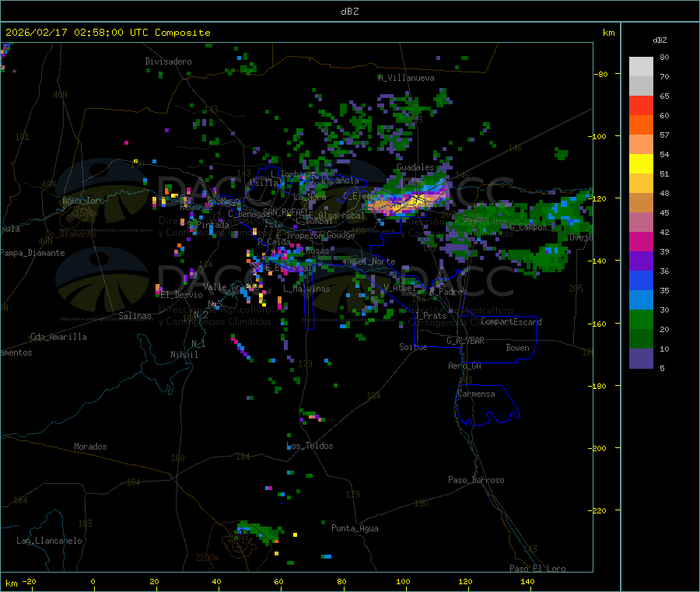
Task: Click the V_Atuel location label
Action: (x=400, y=288)
